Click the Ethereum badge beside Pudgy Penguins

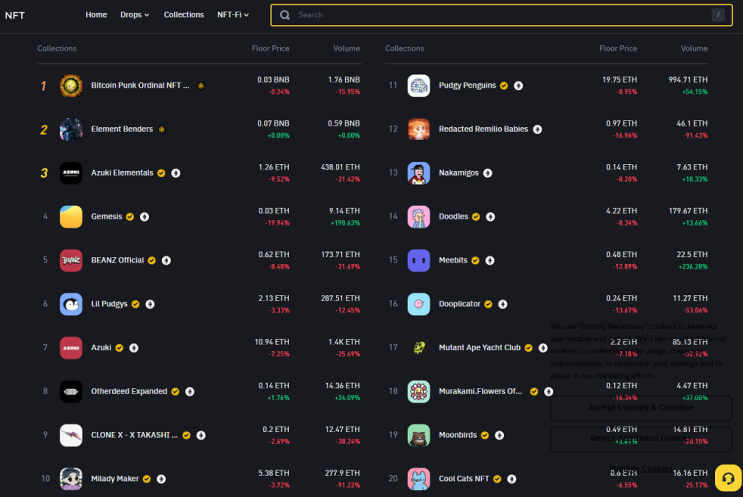[518, 86]
